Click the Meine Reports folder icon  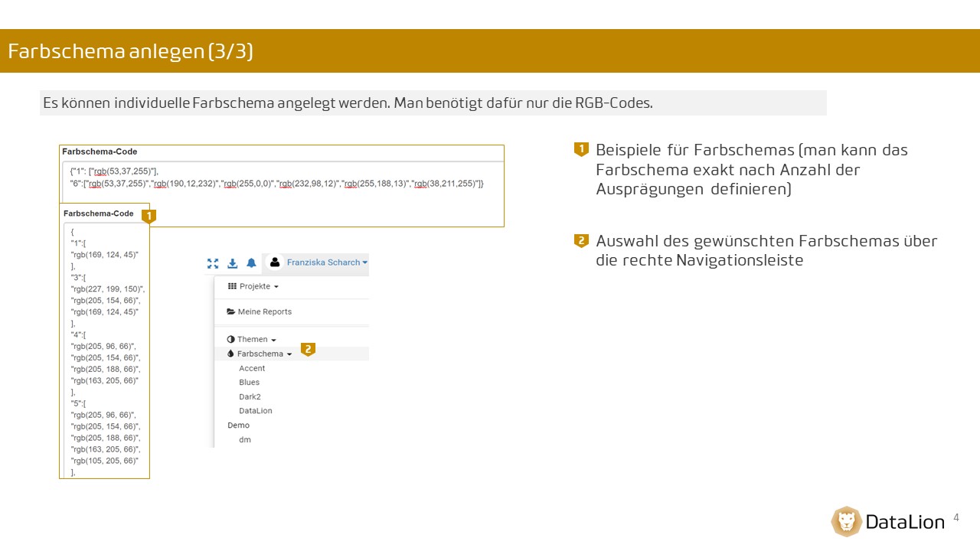click(x=230, y=312)
